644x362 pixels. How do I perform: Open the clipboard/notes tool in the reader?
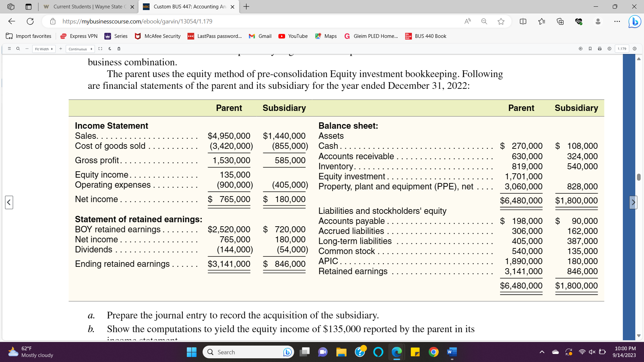[x=119, y=49]
